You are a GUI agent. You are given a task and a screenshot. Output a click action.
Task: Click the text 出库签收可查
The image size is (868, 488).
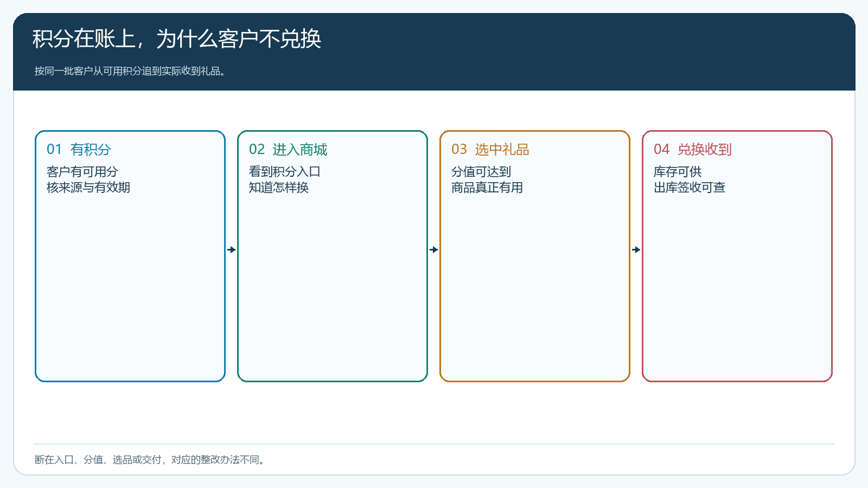pyautogui.click(x=690, y=188)
